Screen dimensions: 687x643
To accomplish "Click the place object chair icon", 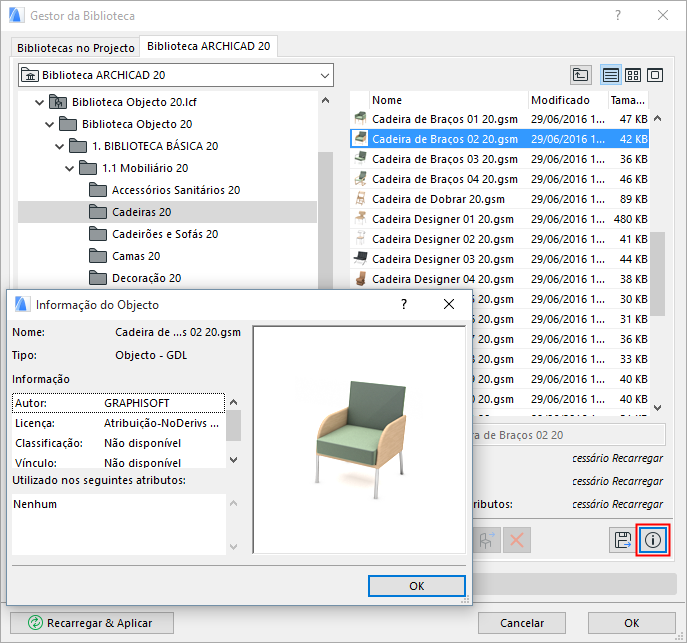I will (x=486, y=540).
